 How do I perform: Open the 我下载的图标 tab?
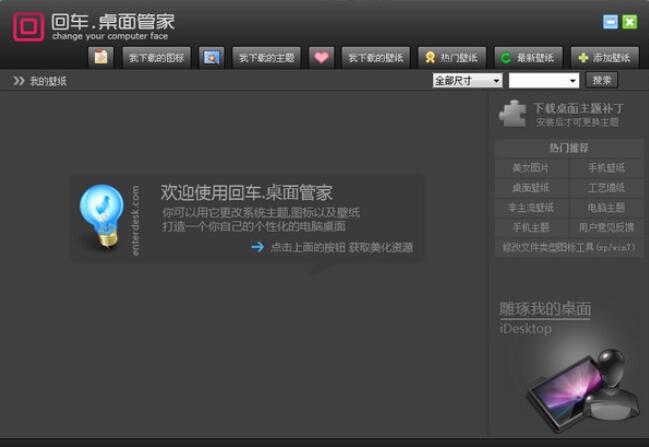[156, 57]
